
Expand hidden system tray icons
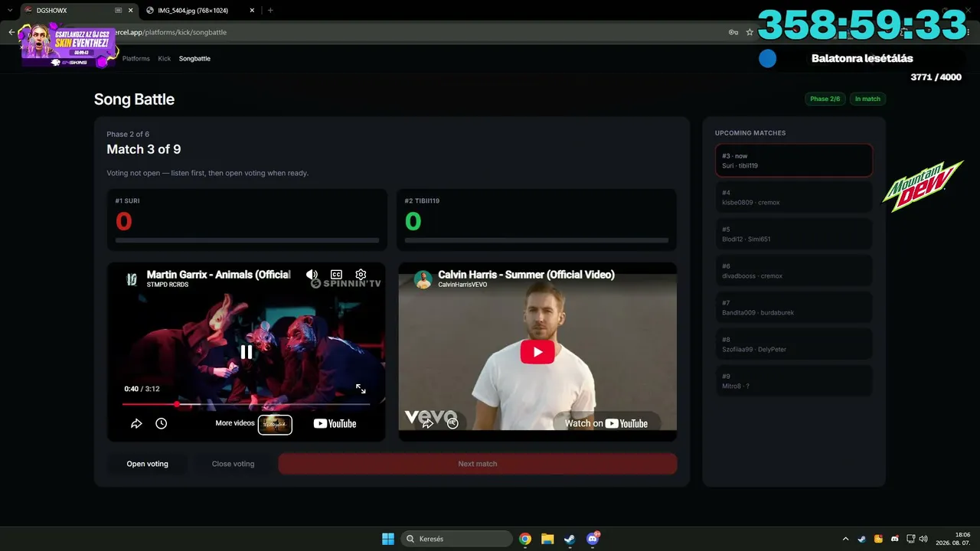(x=845, y=539)
